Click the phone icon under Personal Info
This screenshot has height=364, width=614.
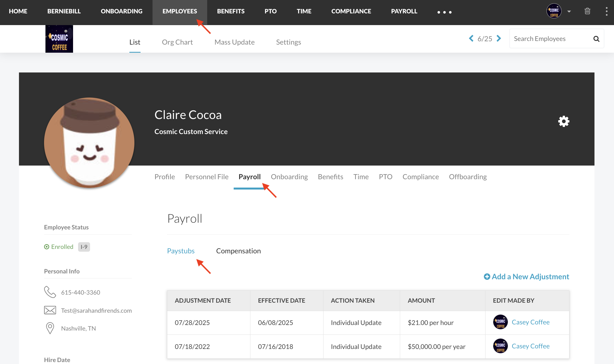[50, 292]
